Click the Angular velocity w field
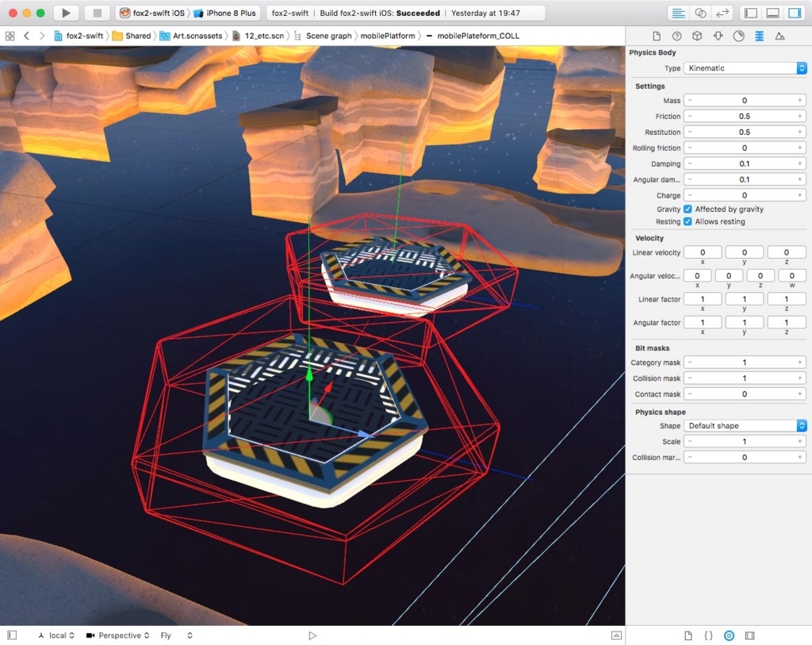Screen dimensions: 812x645 point(792,275)
